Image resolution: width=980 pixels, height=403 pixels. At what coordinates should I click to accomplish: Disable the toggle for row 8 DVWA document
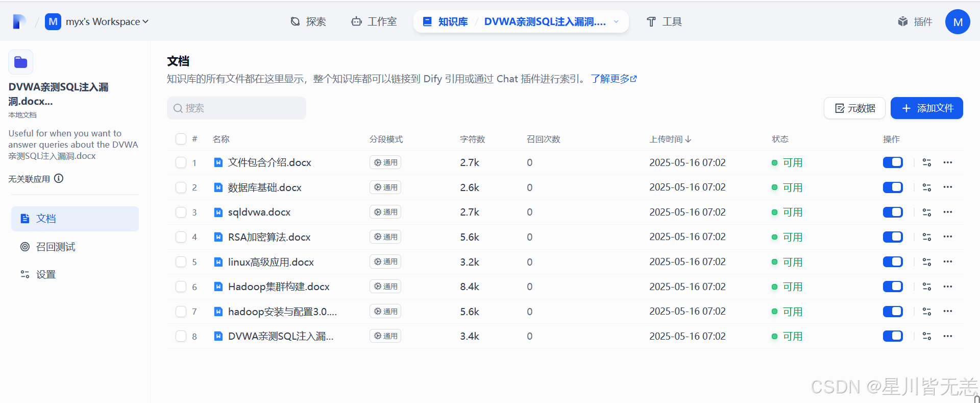893,336
